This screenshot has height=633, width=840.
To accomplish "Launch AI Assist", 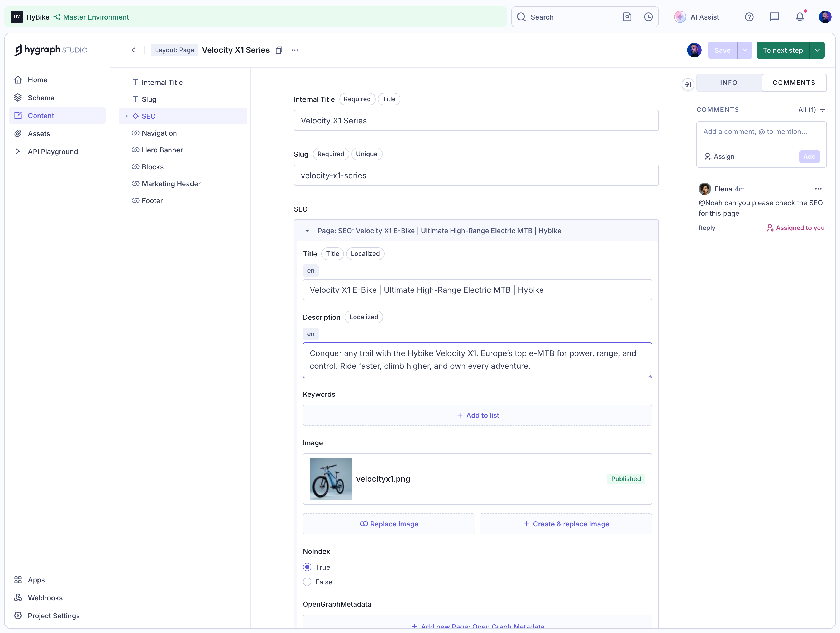I will (x=696, y=17).
